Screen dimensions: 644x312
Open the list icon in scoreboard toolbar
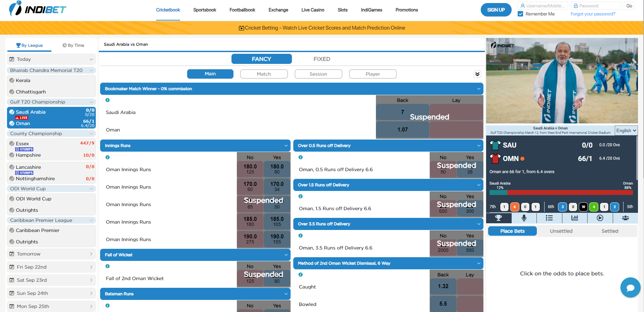coord(549,218)
